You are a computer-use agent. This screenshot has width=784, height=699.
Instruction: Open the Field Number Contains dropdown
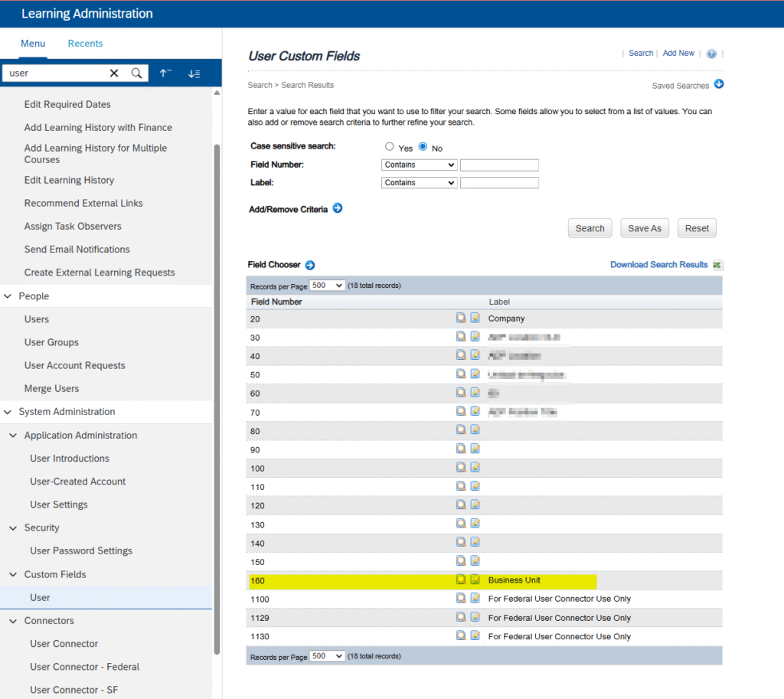tap(419, 165)
